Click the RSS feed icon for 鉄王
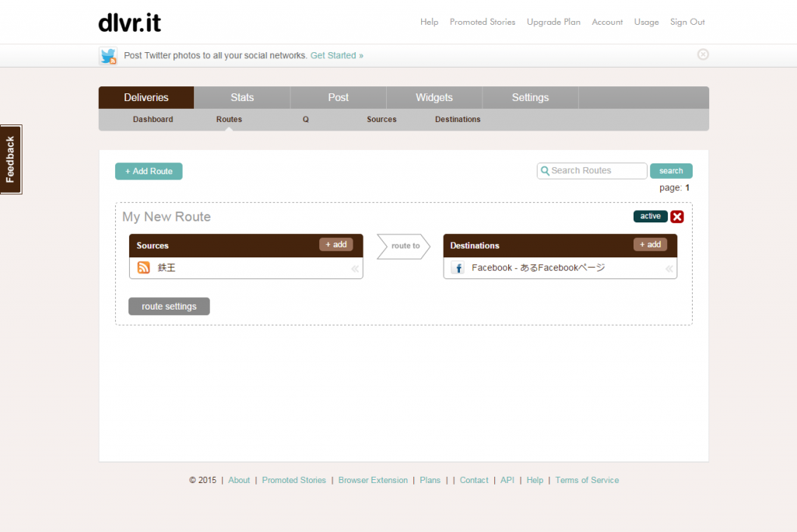Screen dimensions: 797x532 click(x=144, y=268)
